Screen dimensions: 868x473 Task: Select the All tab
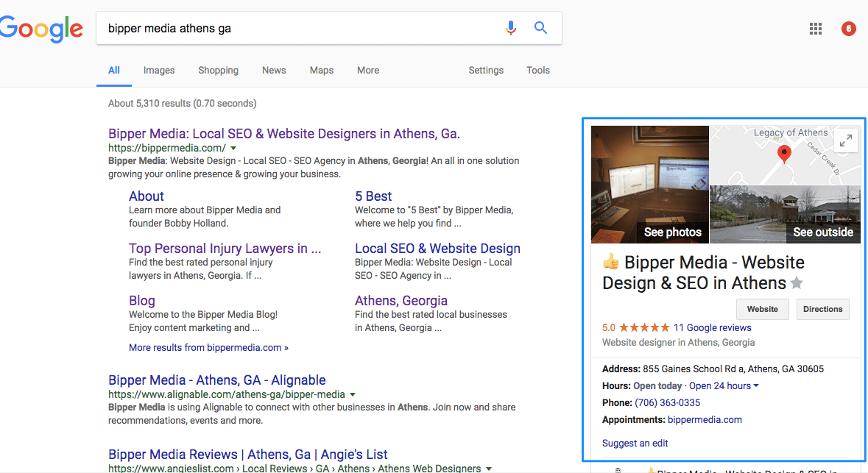tap(114, 71)
